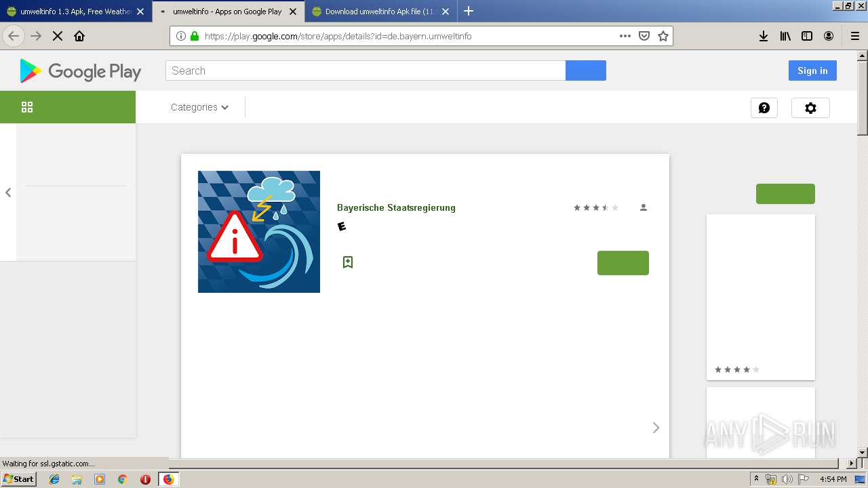Open similar app card with four-star rating

tap(761, 297)
